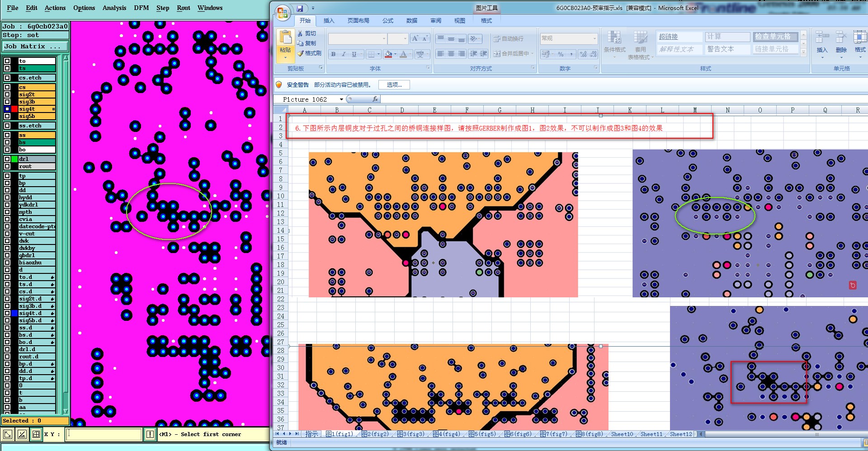Image resolution: width=868 pixels, height=451 pixels.
Task: Toggle bold formatting in Excel
Action: point(333,54)
